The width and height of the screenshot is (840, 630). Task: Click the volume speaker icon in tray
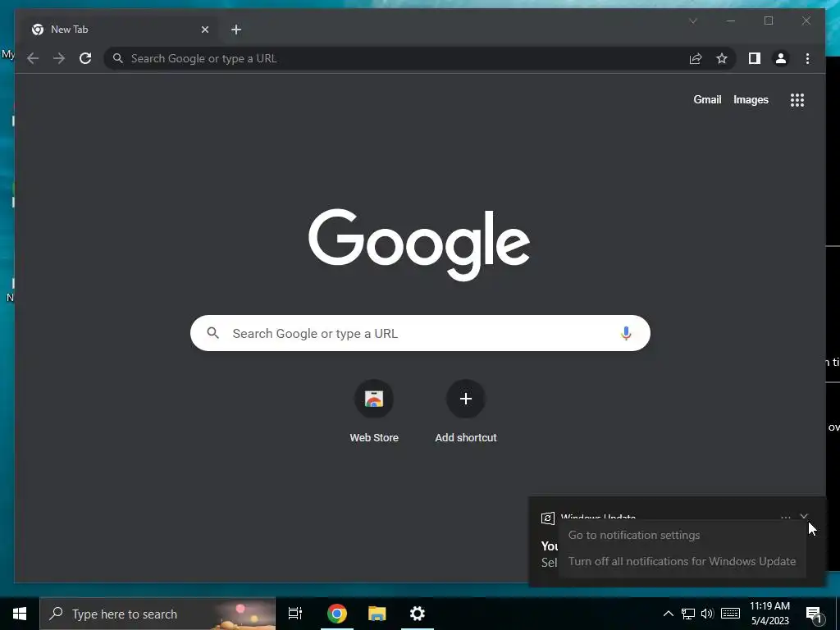[707, 614]
